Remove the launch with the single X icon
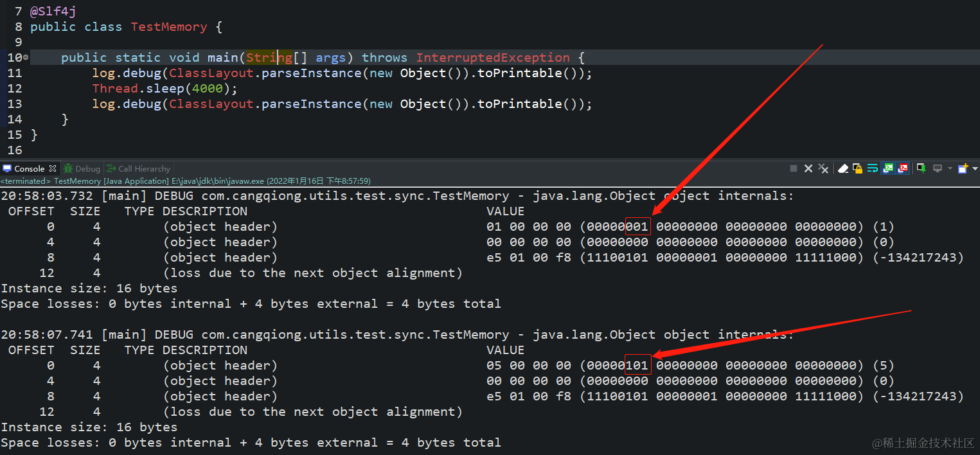This screenshot has width=980, height=455. click(808, 168)
